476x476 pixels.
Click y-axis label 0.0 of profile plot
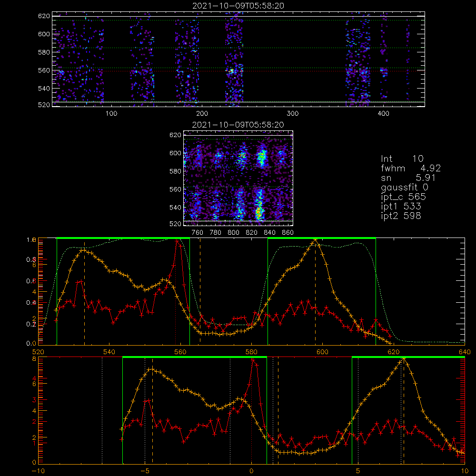31,344
